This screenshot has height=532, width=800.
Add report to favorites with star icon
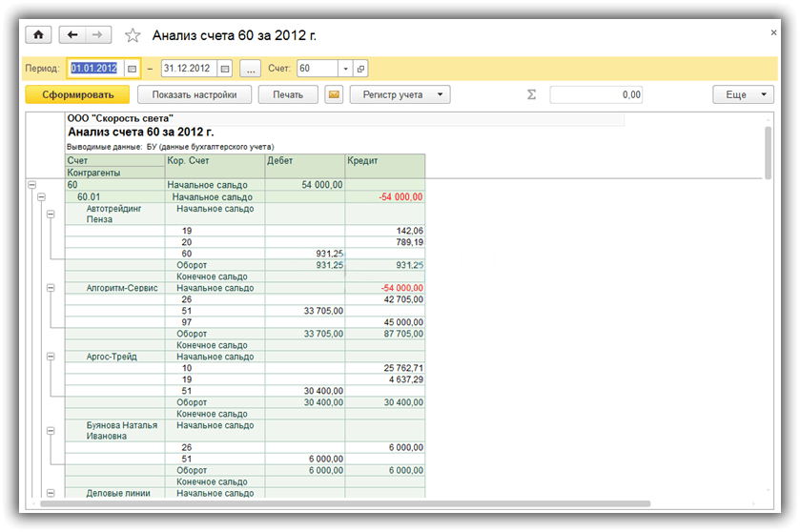[133, 35]
